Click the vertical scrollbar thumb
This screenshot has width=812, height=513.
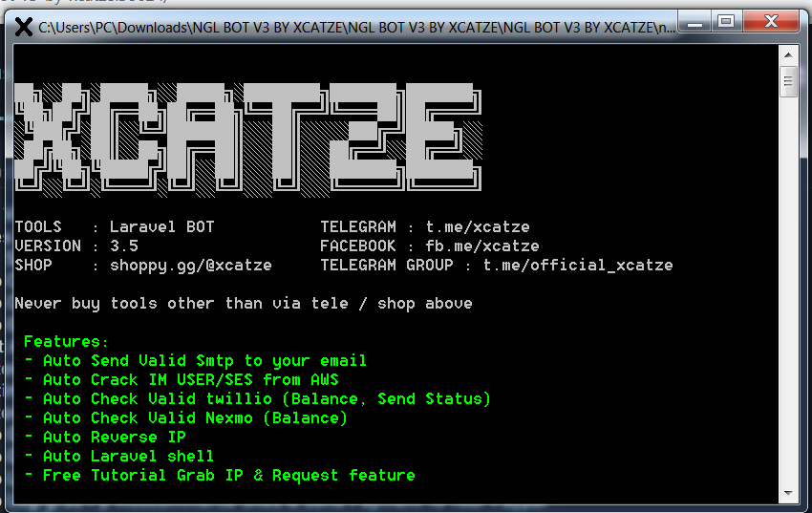pos(788,81)
